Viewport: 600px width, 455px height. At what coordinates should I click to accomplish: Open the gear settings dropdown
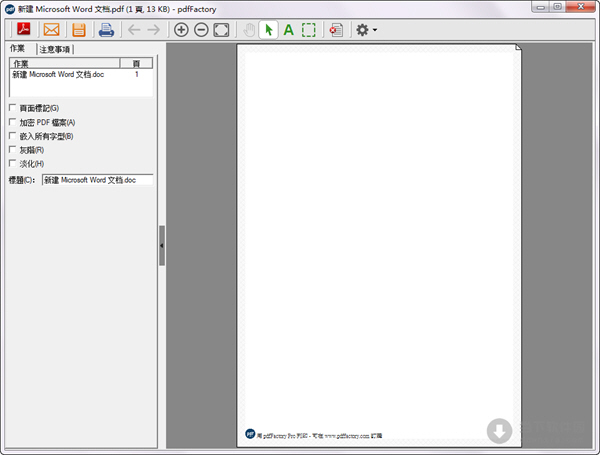click(x=365, y=30)
